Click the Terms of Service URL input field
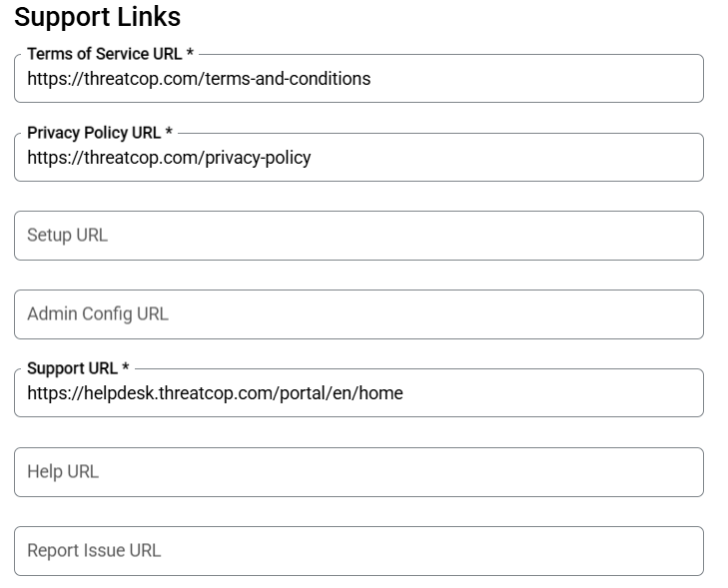Image resolution: width=728 pixels, height=588 pixels. click(359, 79)
